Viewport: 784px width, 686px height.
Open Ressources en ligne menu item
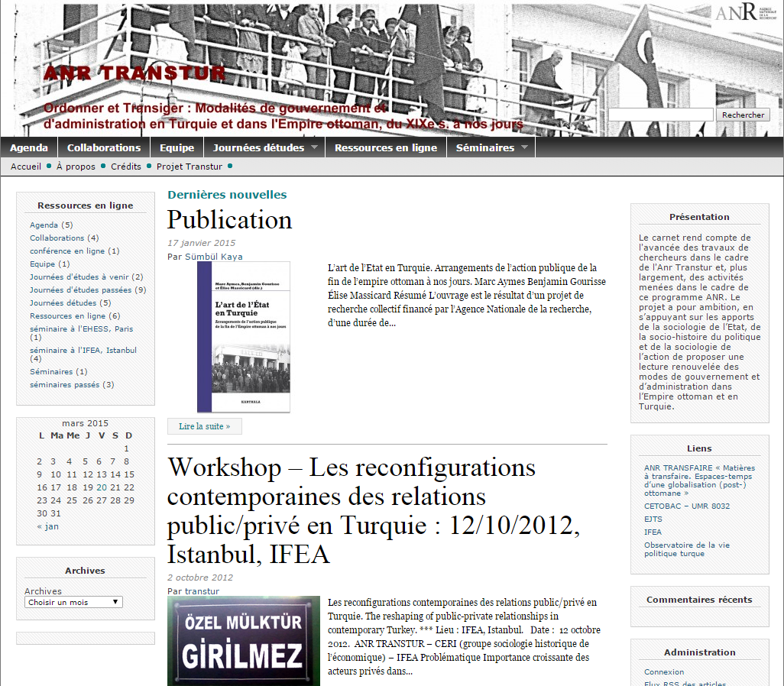click(385, 147)
